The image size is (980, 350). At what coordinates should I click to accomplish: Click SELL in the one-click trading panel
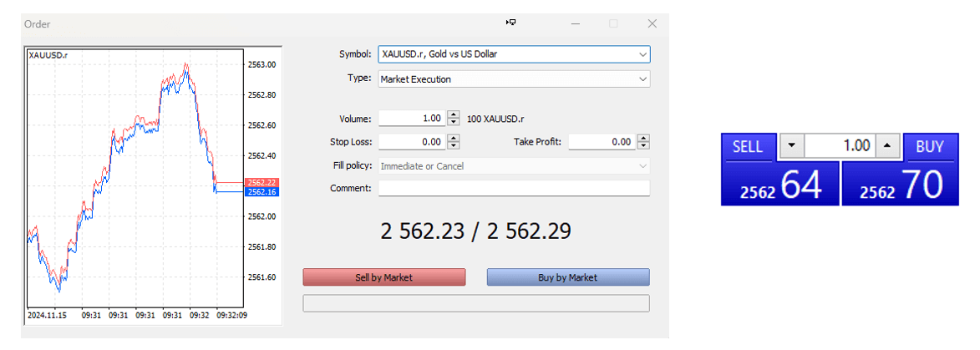(x=748, y=147)
